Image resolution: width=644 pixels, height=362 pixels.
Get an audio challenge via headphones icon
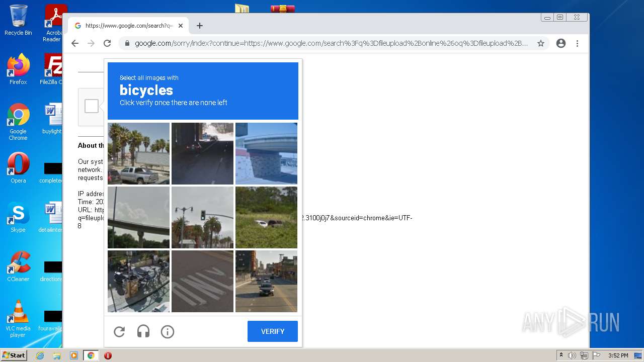pyautogui.click(x=143, y=331)
